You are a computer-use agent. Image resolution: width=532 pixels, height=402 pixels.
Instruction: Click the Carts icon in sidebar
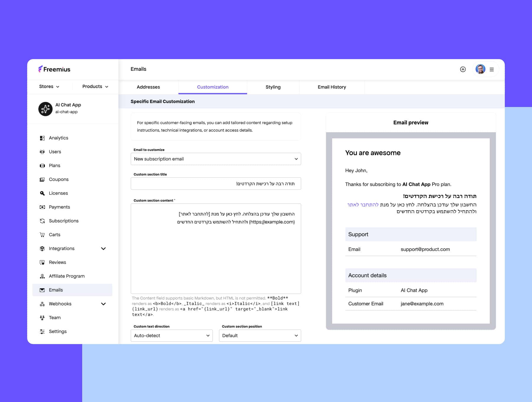click(42, 235)
